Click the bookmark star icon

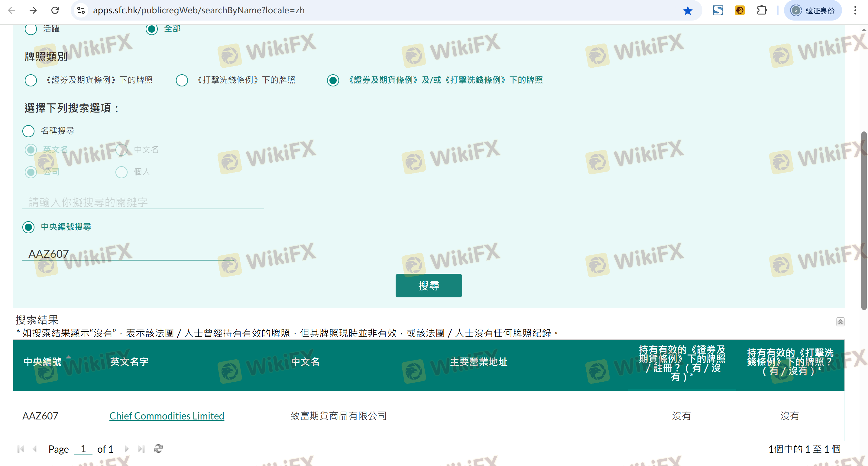(x=687, y=11)
